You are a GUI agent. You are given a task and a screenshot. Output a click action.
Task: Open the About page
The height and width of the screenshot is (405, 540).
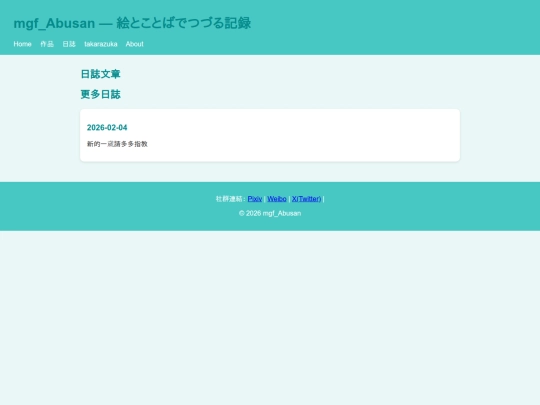point(134,44)
